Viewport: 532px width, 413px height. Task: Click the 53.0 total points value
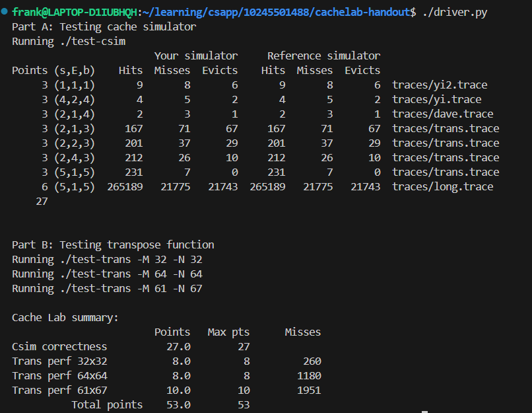point(178,405)
